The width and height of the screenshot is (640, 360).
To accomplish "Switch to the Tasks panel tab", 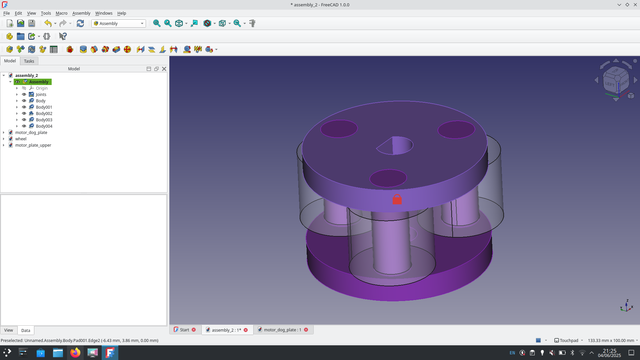I will coord(29,61).
